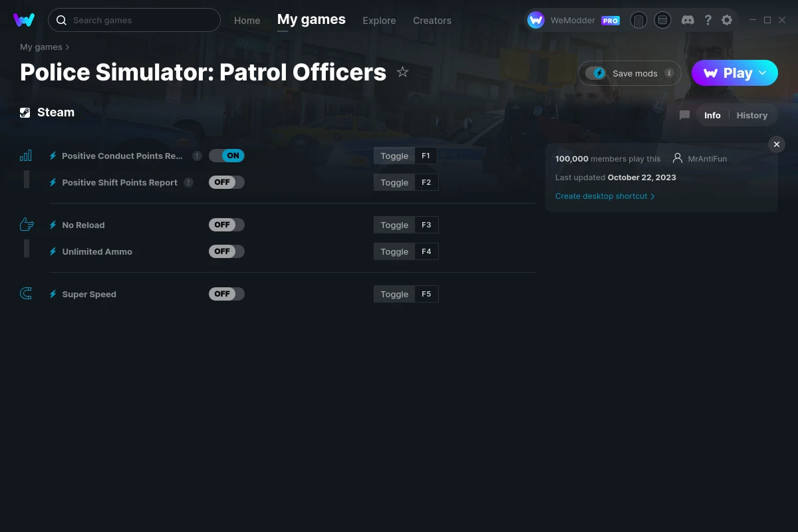Turn on the Unlimited Ammo toggle
The height and width of the screenshot is (532, 798).
pyautogui.click(x=226, y=251)
